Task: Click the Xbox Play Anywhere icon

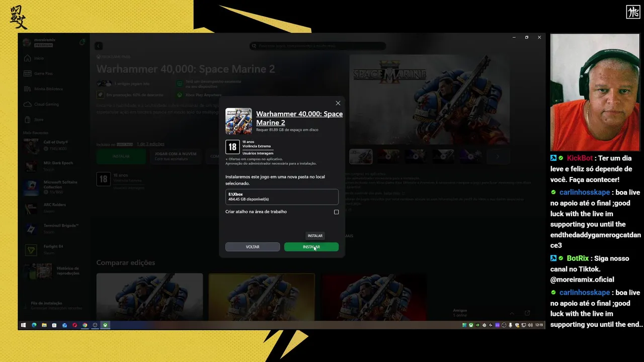Action: (180, 95)
